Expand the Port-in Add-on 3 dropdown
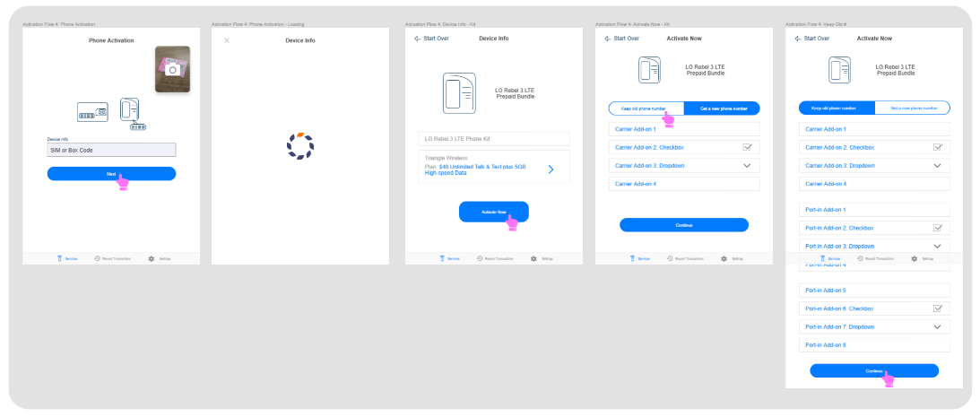Viewport: 980px width, 417px height. [937, 246]
